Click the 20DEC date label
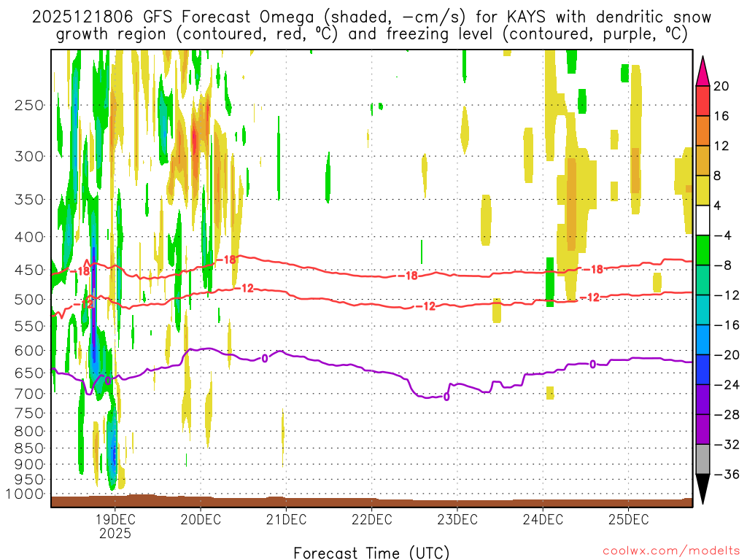 click(x=201, y=519)
